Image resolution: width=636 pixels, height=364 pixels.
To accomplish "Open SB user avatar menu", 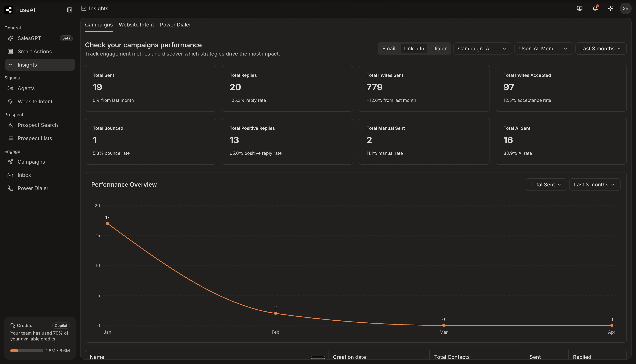I will pos(626,8).
